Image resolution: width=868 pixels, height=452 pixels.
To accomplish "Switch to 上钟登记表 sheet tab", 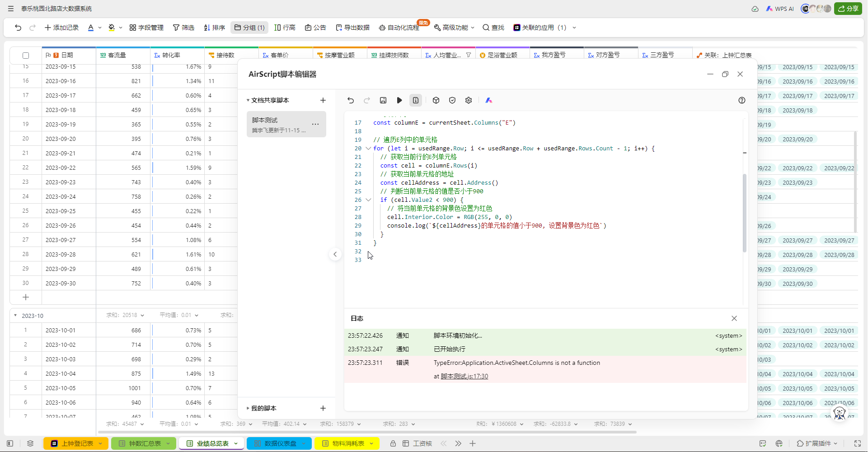I will pos(76,443).
